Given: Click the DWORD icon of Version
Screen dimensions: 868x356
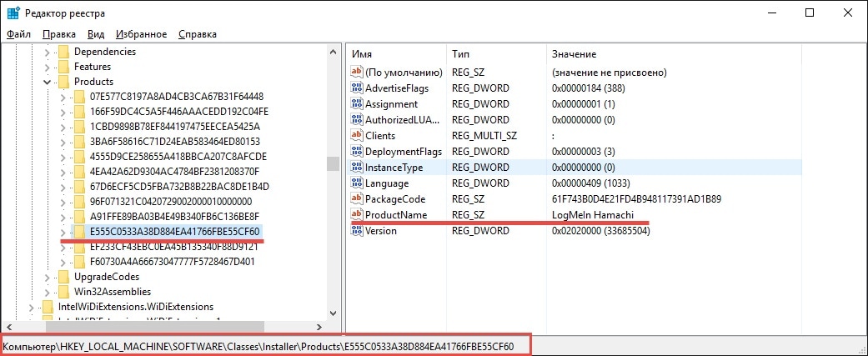Looking at the screenshot, I should coord(357,231).
